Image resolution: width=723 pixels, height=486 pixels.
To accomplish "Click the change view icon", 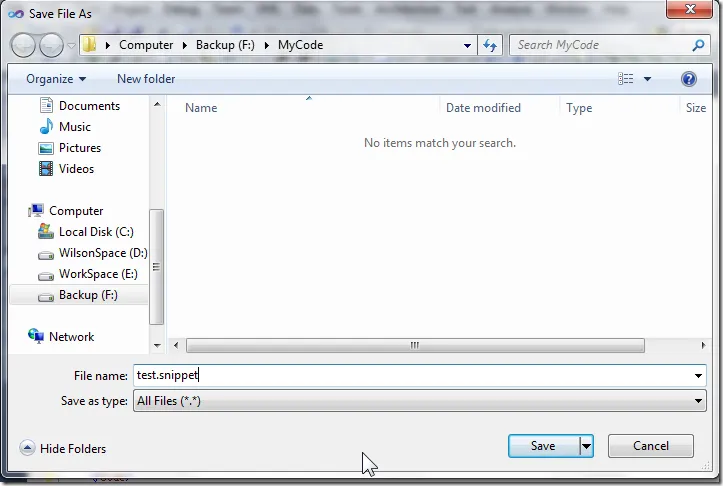I will [625, 79].
